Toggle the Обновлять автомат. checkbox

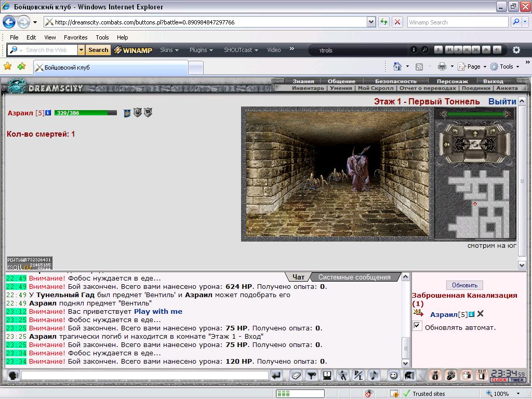pyautogui.click(x=417, y=326)
